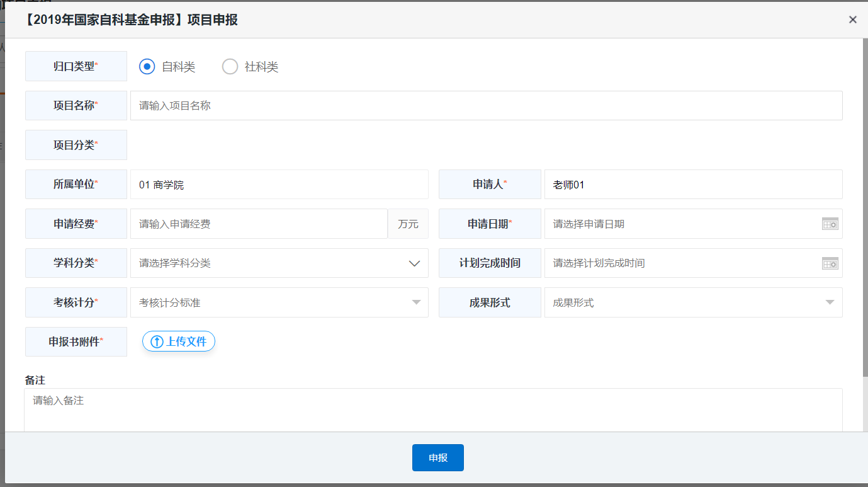This screenshot has height=487, width=868.
Task: Open calendar icon for 计划完成时间
Action: (830, 263)
